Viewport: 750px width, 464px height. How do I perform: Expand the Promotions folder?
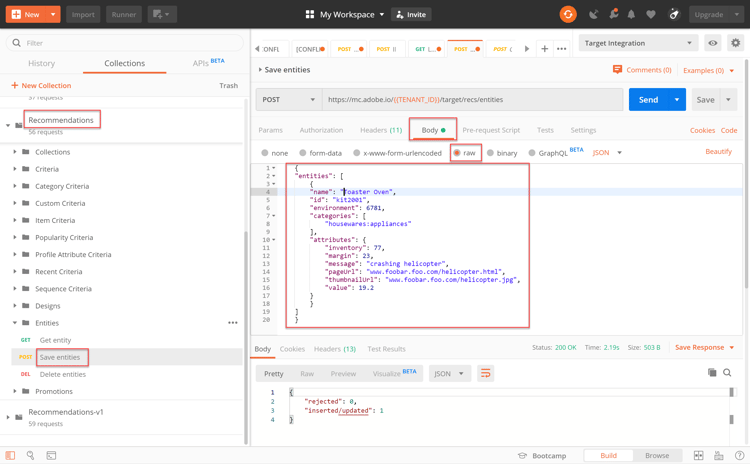pyautogui.click(x=15, y=391)
